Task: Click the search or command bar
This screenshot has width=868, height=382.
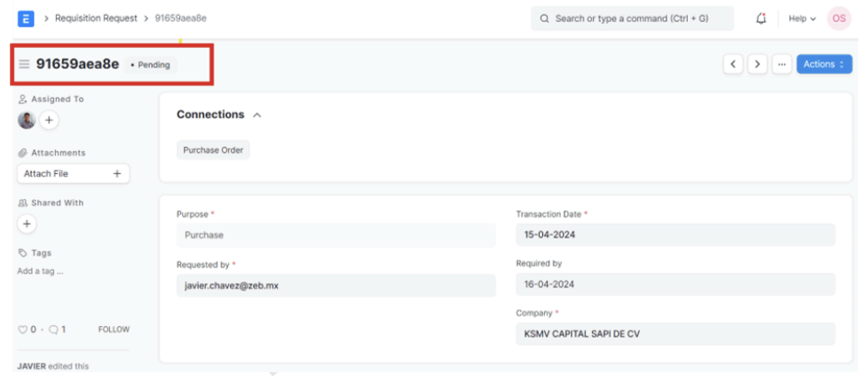Action: (x=632, y=18)
